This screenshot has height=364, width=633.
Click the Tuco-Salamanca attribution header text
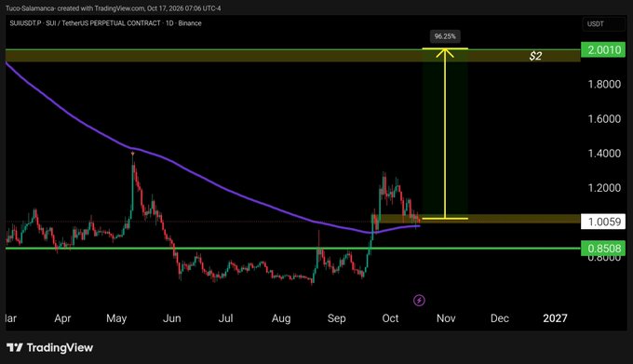coord(113,8)
